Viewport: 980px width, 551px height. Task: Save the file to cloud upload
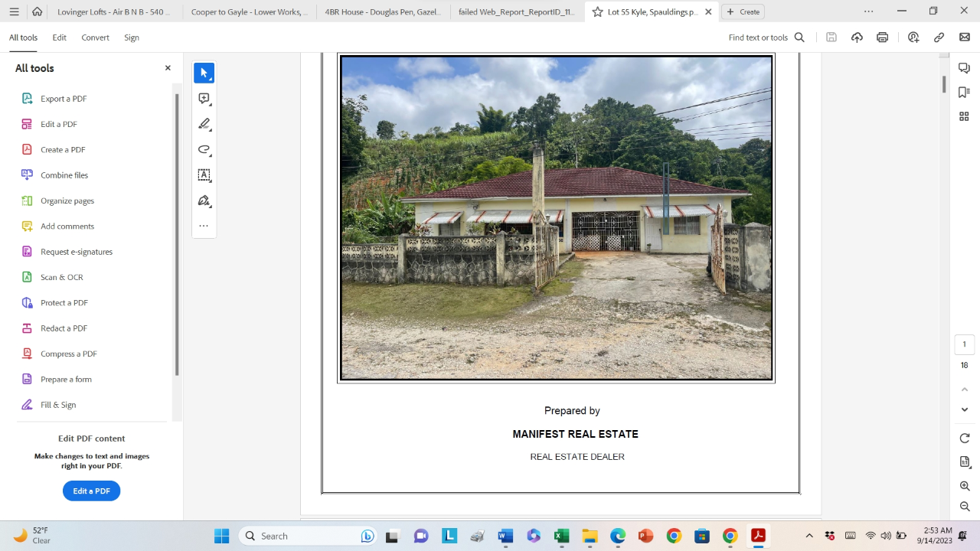[857, 37]
